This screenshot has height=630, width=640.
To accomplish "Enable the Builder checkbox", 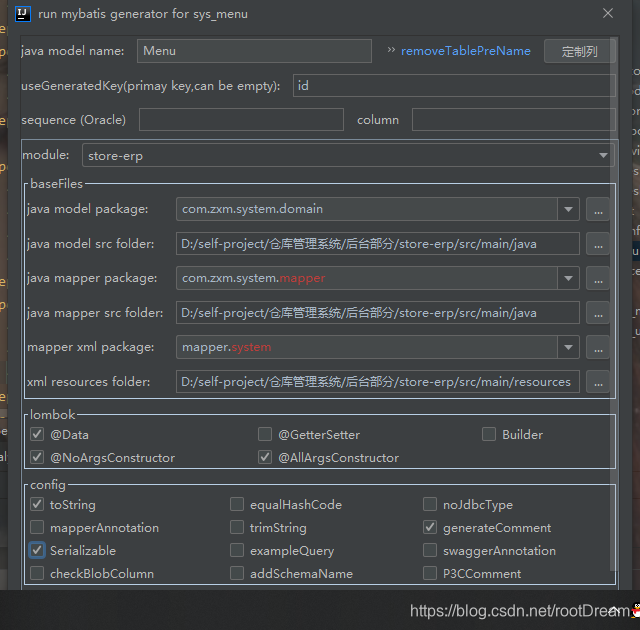I will [x=489, y=434].
